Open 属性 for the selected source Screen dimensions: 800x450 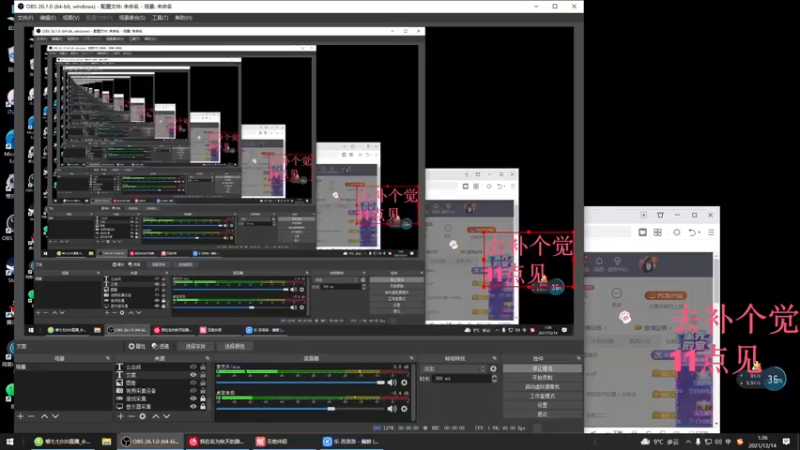pyautogui.click(x=137, y=346)
